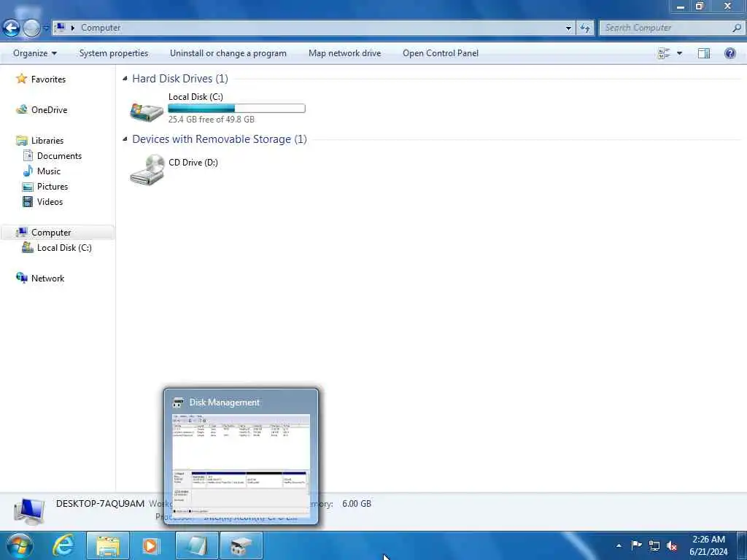The image size is (747, 560).
Task: Toggle the preview pane
Action: (704, 53)
